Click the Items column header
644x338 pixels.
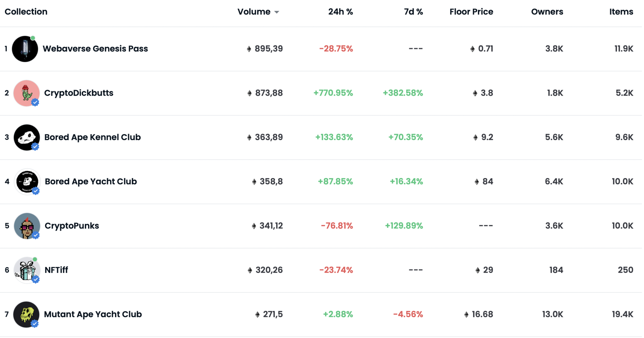pyautogui.click(x=621, y=12)
